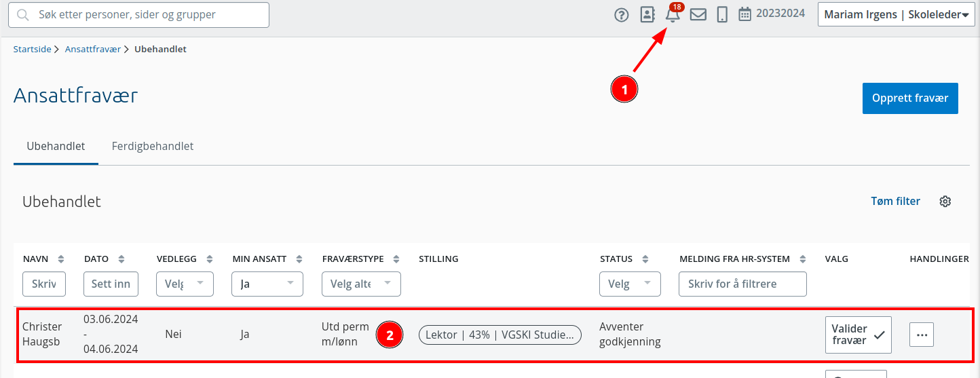
Task: Focus the Navn filter input
Action: [44, 284]
